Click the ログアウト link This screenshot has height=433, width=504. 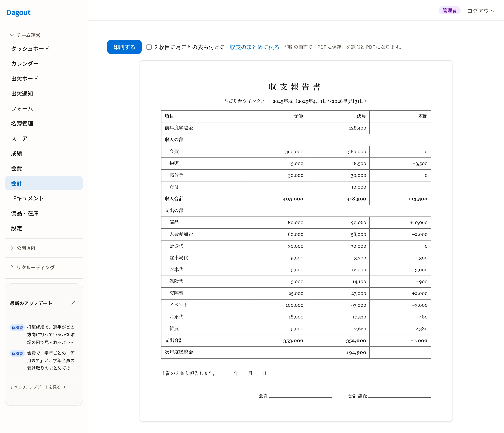click(x=480, y=11)
